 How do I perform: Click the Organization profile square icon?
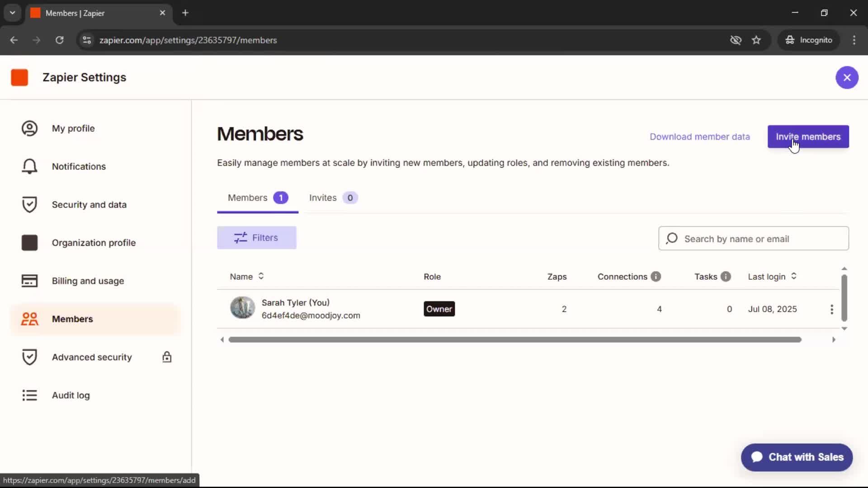[29, 243]
